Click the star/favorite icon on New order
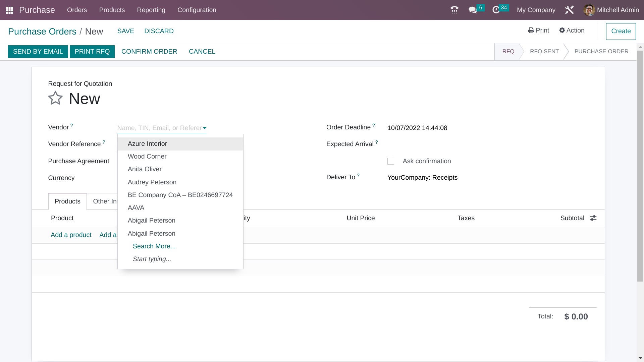Viewport: 644px width, 362px height. coord(55,98)
